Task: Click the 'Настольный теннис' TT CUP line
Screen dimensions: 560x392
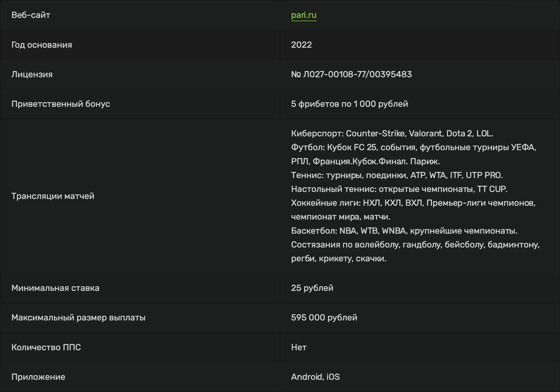Action: (399, 189)
